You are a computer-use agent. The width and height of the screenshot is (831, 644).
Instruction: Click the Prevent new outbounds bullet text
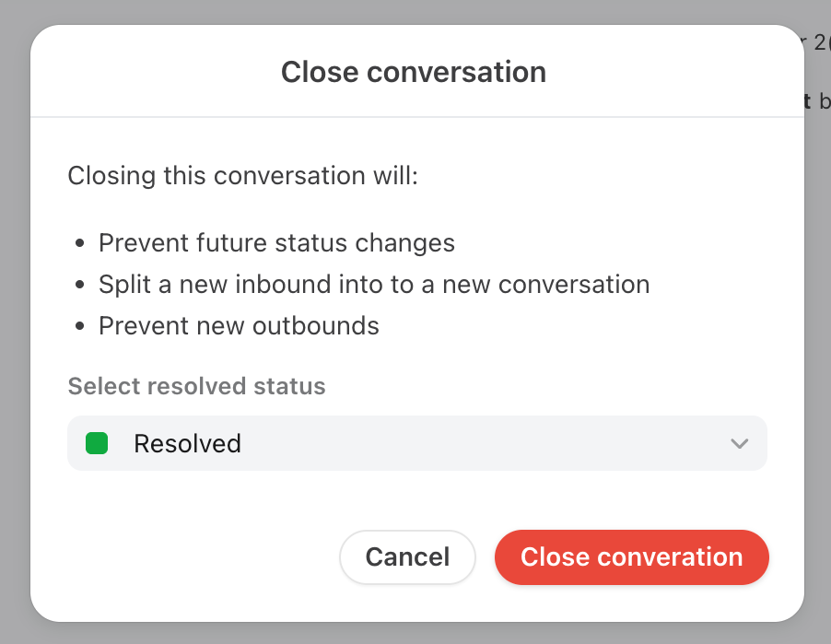239,325
